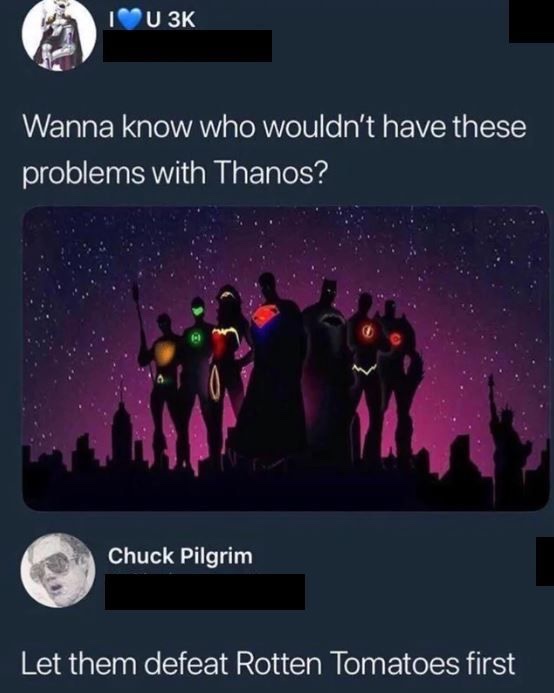Click the black box right of Chuck Pilgrim

(x=545, y=562)
